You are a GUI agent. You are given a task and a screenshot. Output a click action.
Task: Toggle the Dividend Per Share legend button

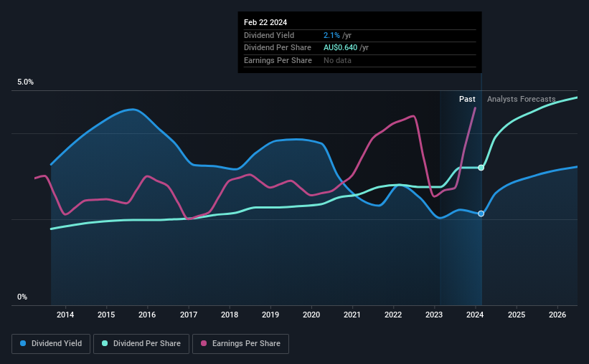tap(141, 344)
